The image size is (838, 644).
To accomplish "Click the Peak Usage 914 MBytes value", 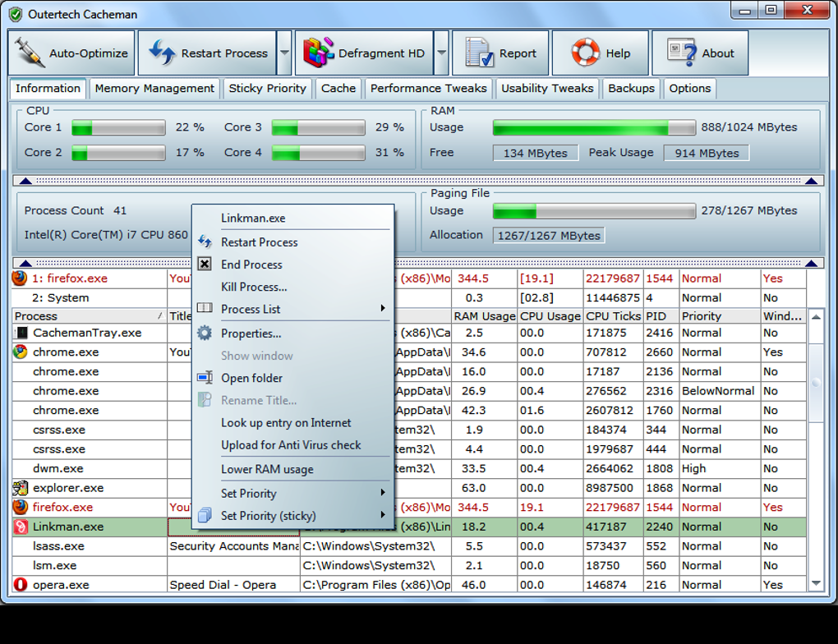I will (x=706, y=153).
